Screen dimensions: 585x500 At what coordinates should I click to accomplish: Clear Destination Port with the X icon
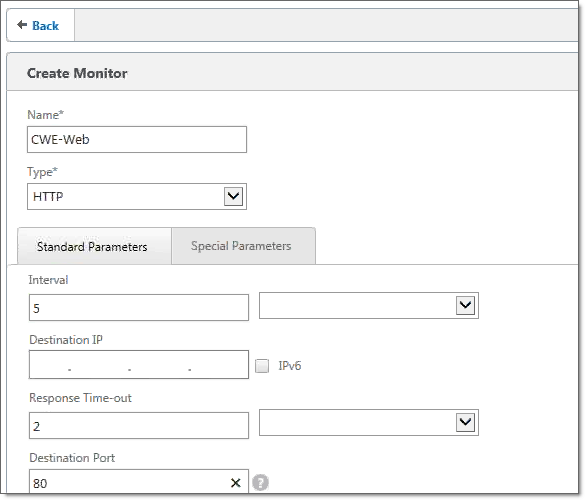(x=235, y=483)
